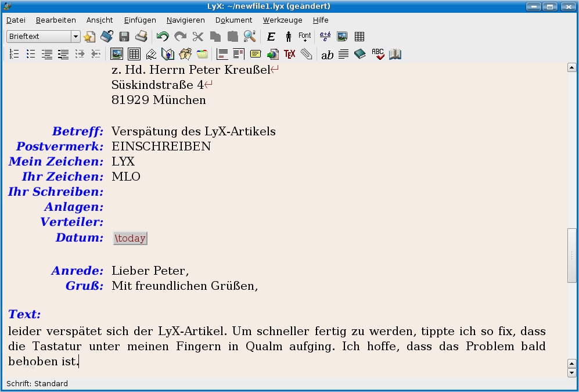The width and height of the screenshot is (579, 392).
Task: Toggle left paragraph alignment
Action: click(x=222, y=54)
